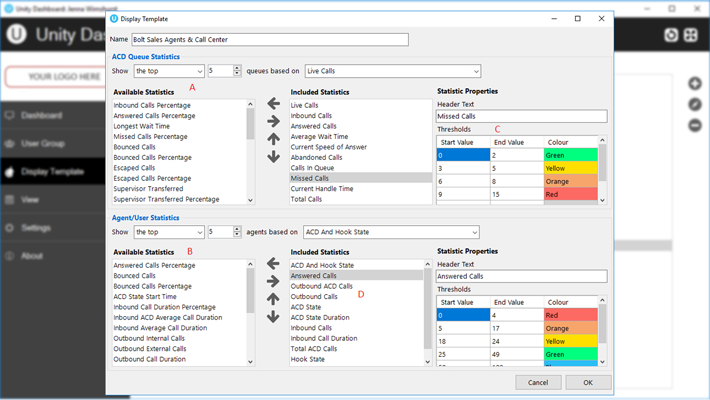The image size is (710, 400).
Task: Select 'Missed Calls Percentage' in Available Statistics
Action: 150,136
